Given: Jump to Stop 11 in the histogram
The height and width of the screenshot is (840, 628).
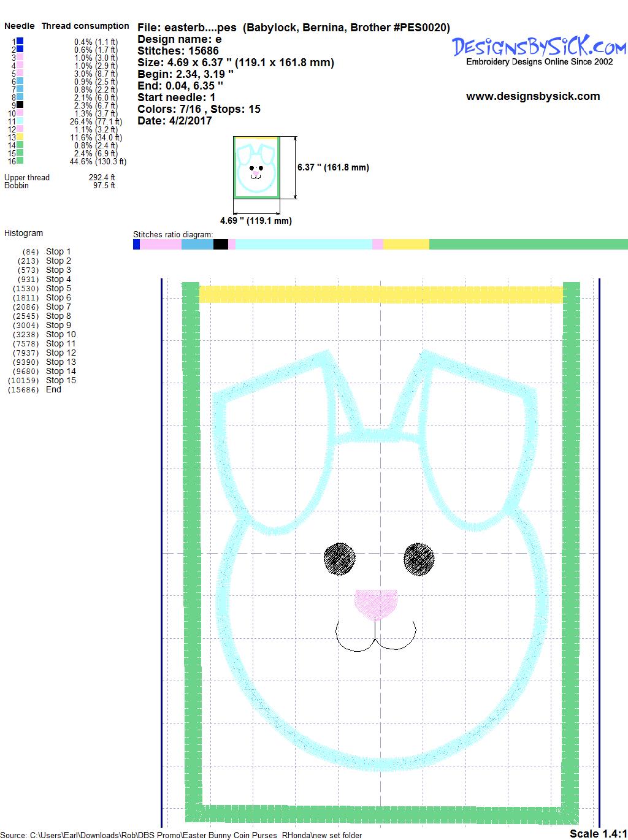Looking at the screenshot, I should pos(61,343).
